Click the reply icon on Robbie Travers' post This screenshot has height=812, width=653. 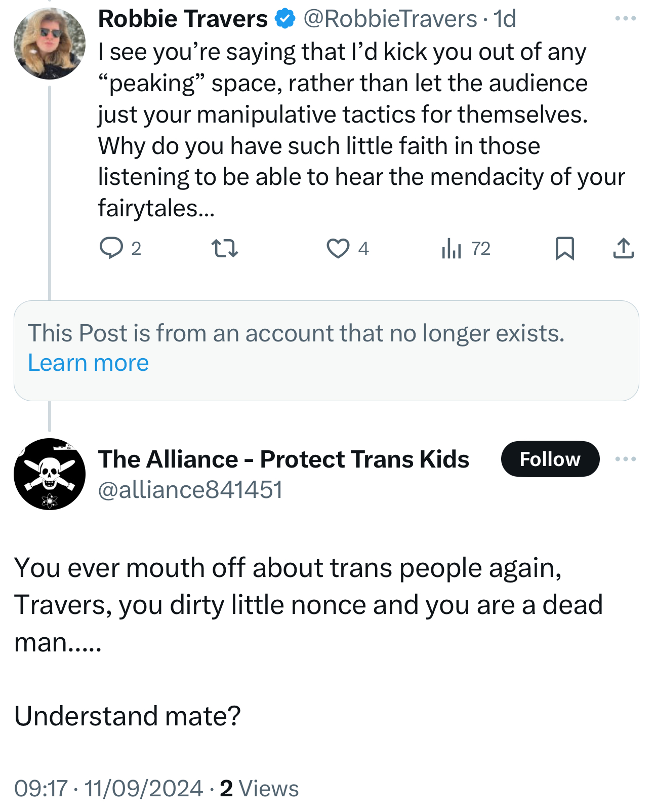pos(111,248)
